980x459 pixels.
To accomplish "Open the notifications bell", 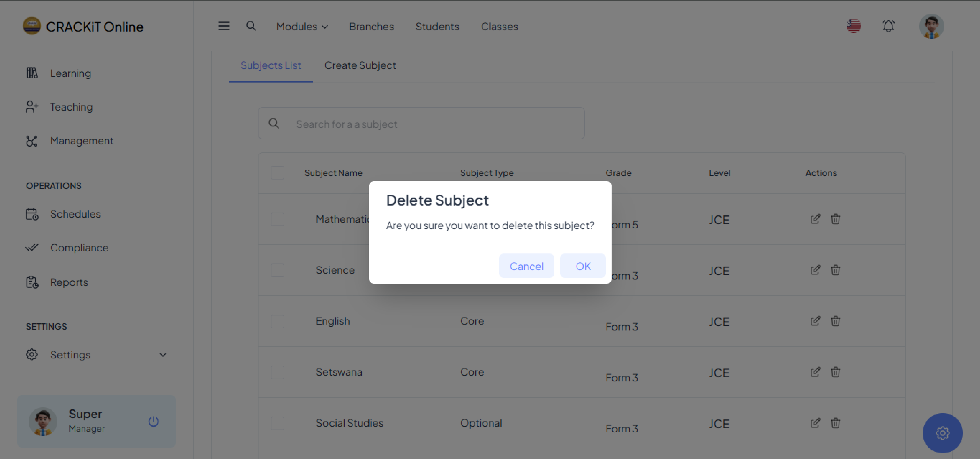I will point(888,26).
